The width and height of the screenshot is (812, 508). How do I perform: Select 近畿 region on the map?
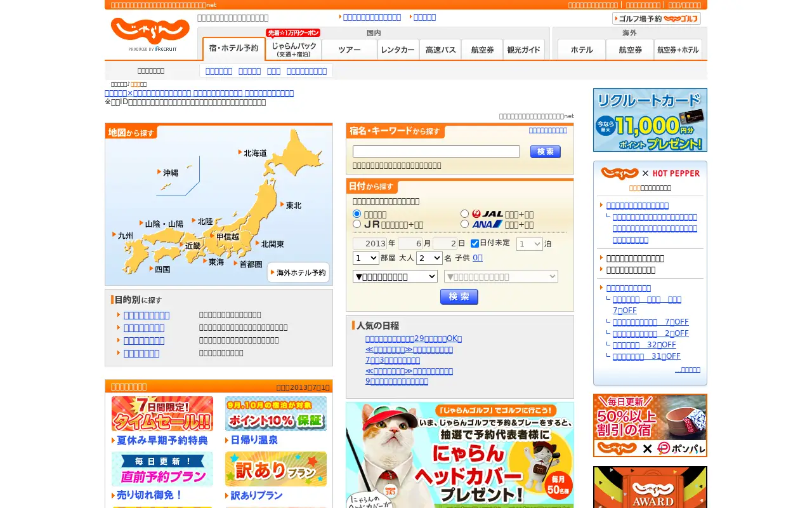click(x=190, y=246)
